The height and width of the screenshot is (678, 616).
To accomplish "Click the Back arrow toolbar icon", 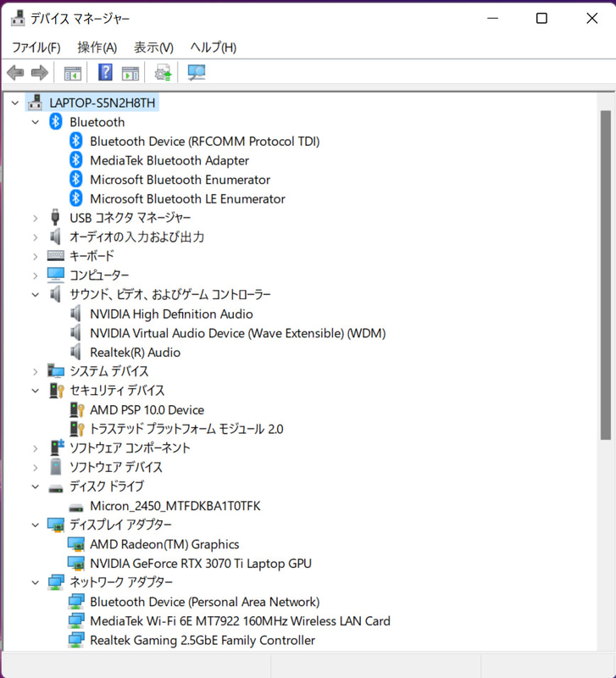I will 15,73.
